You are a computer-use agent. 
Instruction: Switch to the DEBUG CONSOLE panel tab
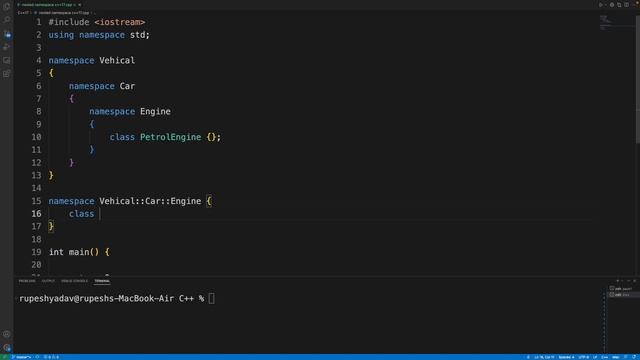(74, 281)
